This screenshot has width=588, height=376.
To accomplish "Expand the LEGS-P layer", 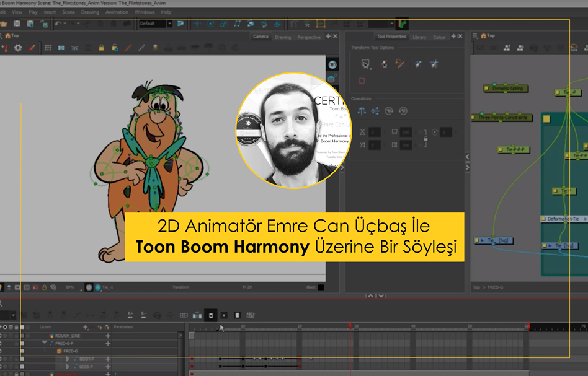I will point(68,367).
